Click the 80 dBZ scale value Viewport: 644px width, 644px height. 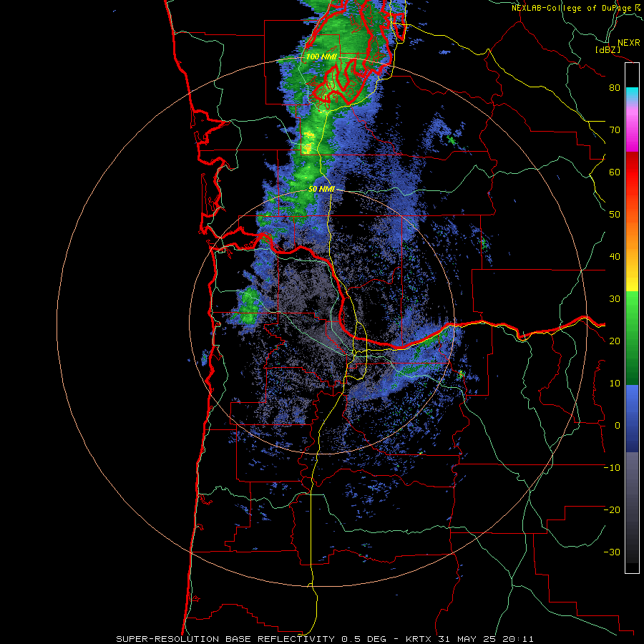pyautogui.click(x=615, y=88)
